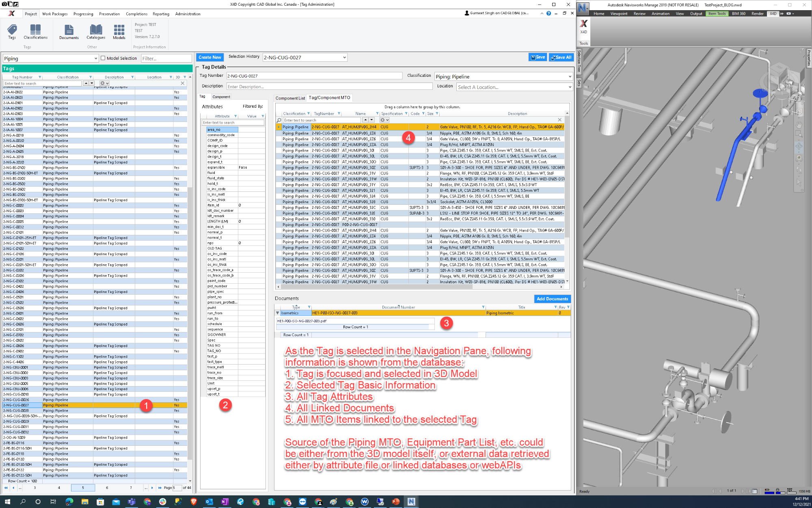
Task: Click the Add Documents button
Action: [x=552, y=299]
